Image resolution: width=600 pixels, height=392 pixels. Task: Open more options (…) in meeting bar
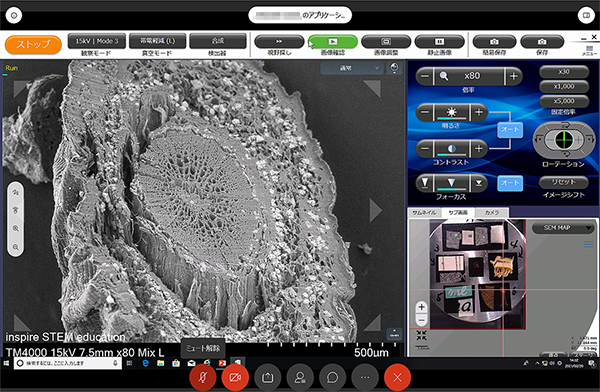pyautogui.click(x=365, y=377)
